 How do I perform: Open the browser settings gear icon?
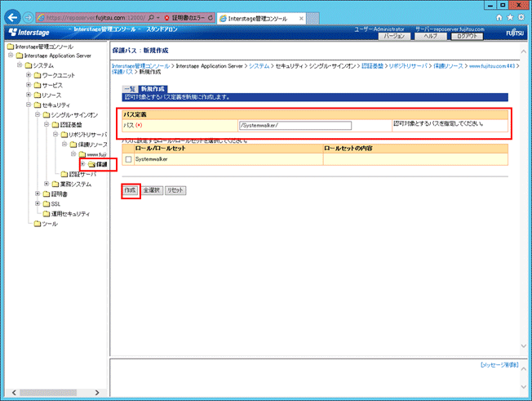(520, 16)
